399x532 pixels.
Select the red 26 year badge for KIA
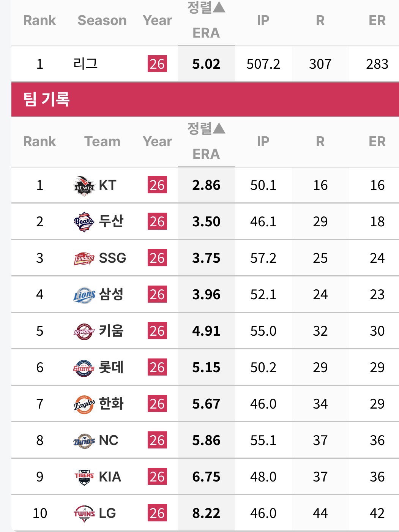click(x=157, y=477)
